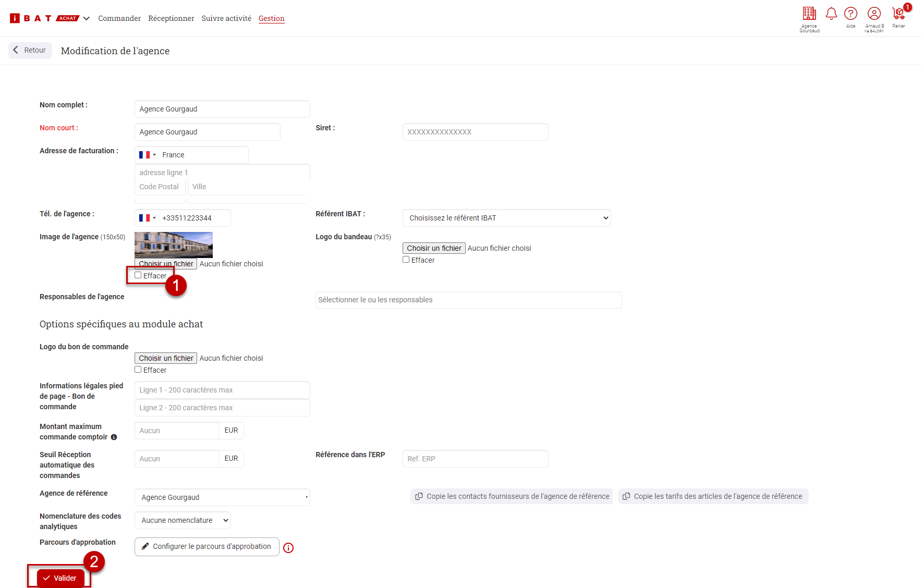Open the Référent IBAT dropdown
The width and height of the screenshot is (922, 588).
click(x=506, y=218)
